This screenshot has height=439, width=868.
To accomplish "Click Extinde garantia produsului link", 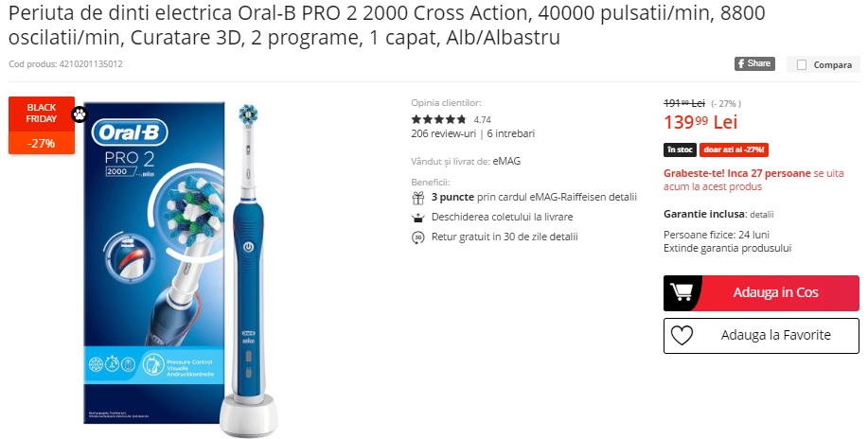I will click(727, 248).
